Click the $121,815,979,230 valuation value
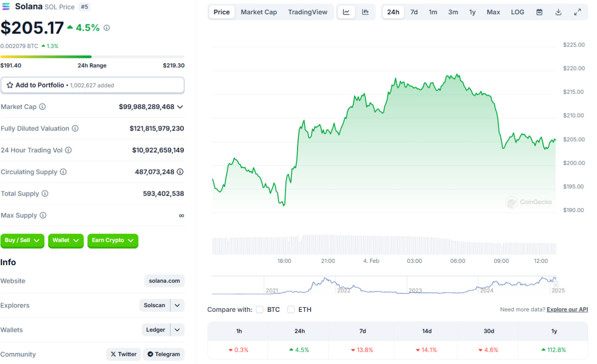 click(157, 129)
